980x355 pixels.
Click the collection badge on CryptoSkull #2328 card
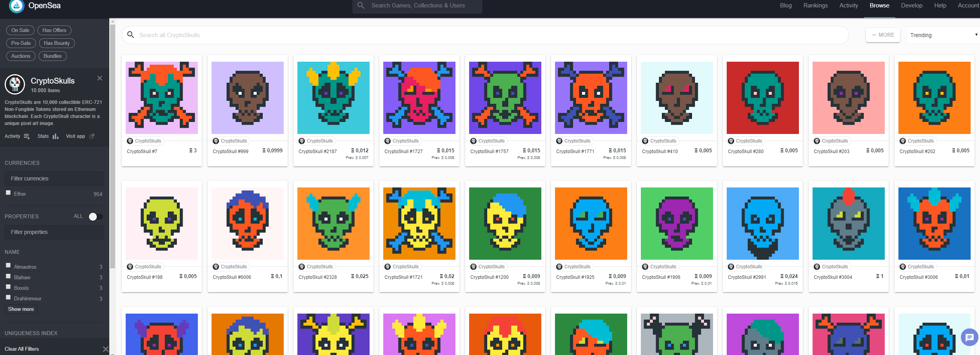[316, 267]
